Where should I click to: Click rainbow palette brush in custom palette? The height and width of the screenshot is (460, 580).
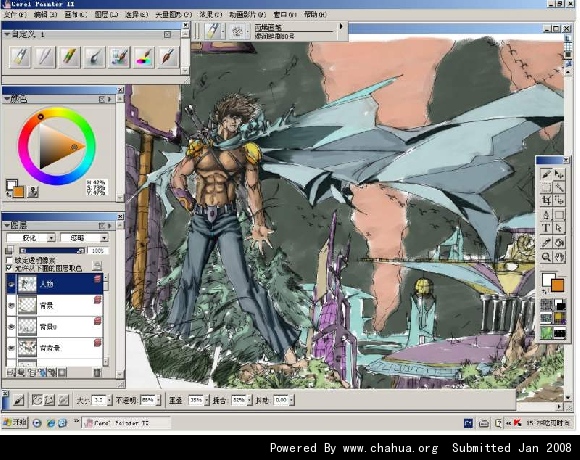click(144, 57)
